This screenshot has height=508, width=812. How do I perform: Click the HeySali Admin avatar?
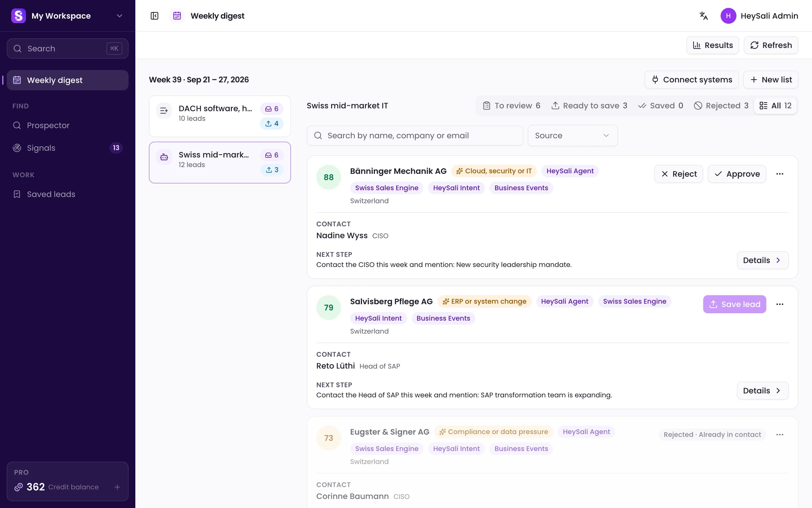[728, 16]
